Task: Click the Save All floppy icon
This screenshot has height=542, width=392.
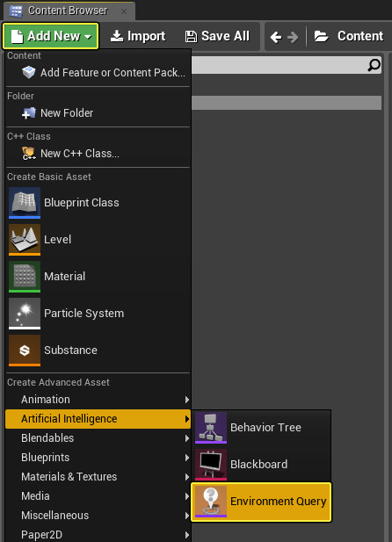Action: click(x=191, y=37)
